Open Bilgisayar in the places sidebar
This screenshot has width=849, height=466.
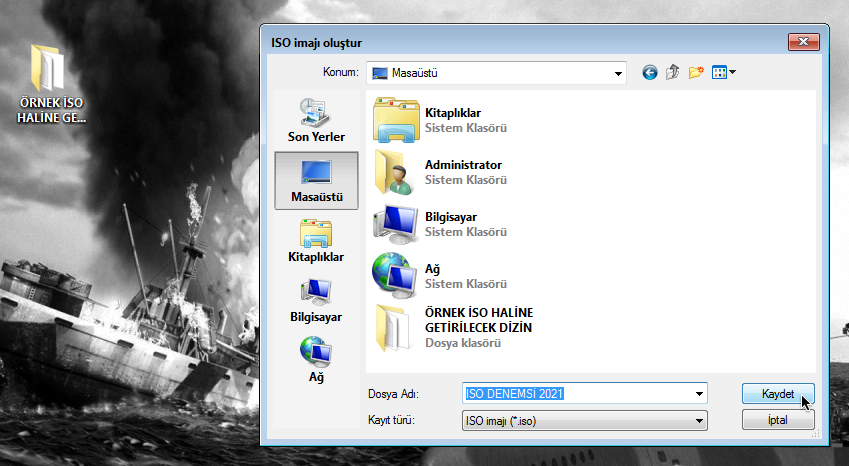316,301
